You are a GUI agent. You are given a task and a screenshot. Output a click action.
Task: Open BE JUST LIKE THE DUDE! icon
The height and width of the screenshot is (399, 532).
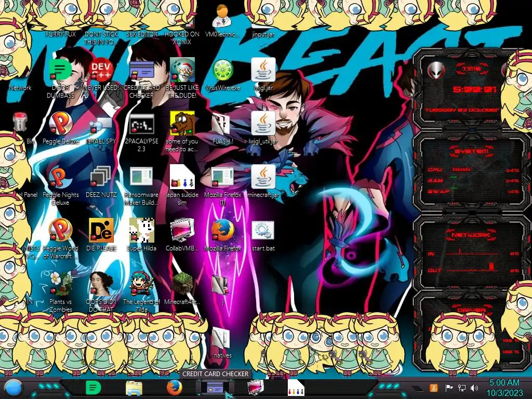(x=182, y=78)
